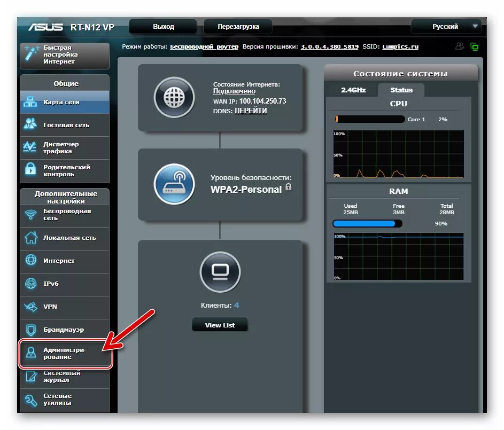The width and height of the screenshot is (504, 430).
Task: Open Родительский контроль menu item
Action: point(65,170)
